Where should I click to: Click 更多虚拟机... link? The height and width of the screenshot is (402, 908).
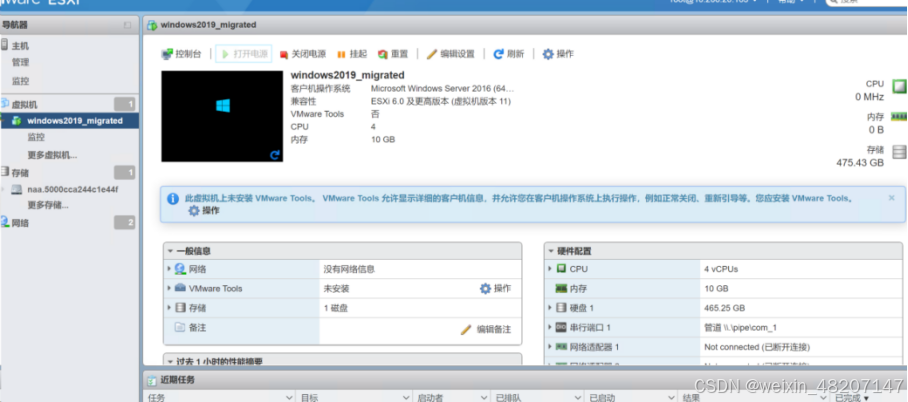coord(52,155)
